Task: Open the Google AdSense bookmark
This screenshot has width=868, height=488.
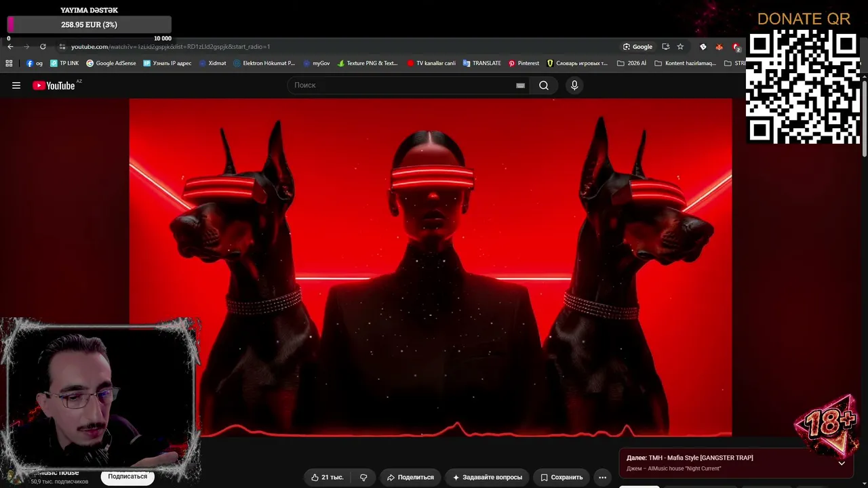Action: pos(111,63)
